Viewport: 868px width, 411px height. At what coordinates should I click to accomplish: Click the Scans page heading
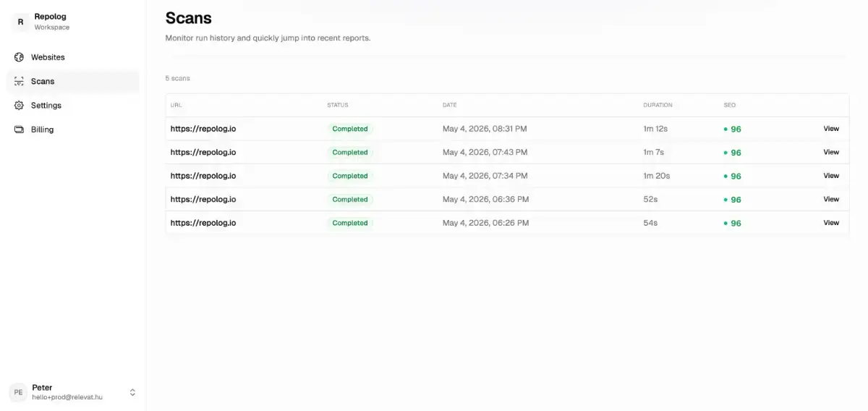189,18
